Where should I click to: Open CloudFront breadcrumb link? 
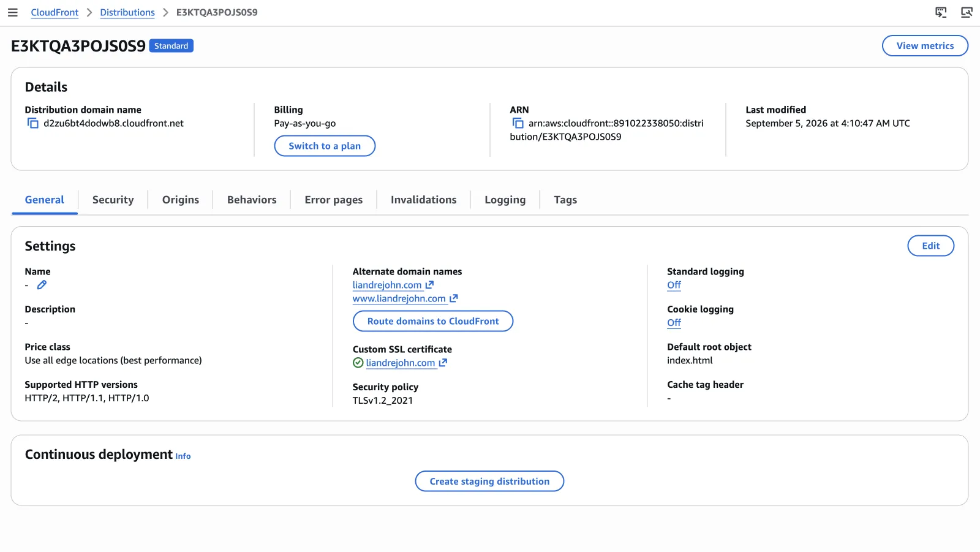[x=55, y=12]
